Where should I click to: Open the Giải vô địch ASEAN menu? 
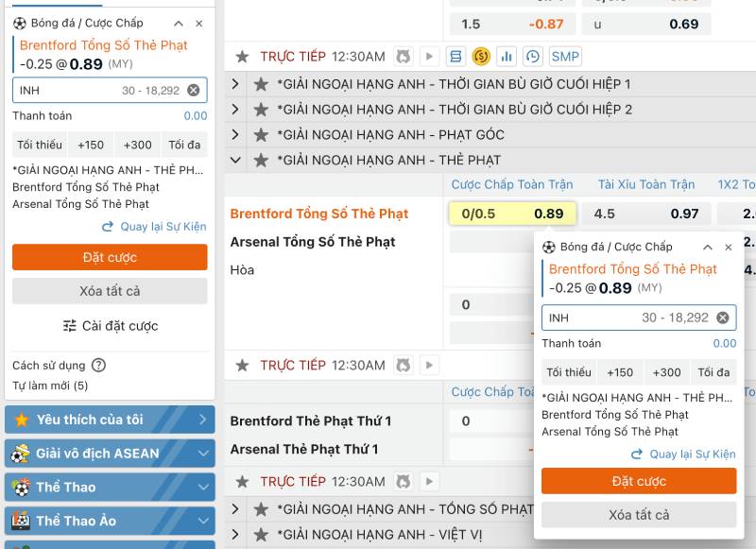(x=107, y=454)
